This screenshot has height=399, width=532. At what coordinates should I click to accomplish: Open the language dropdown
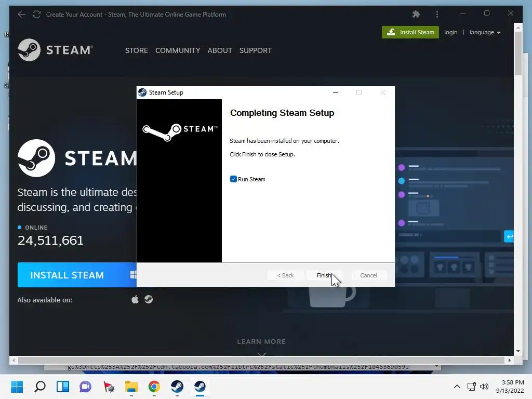(485, 32)
